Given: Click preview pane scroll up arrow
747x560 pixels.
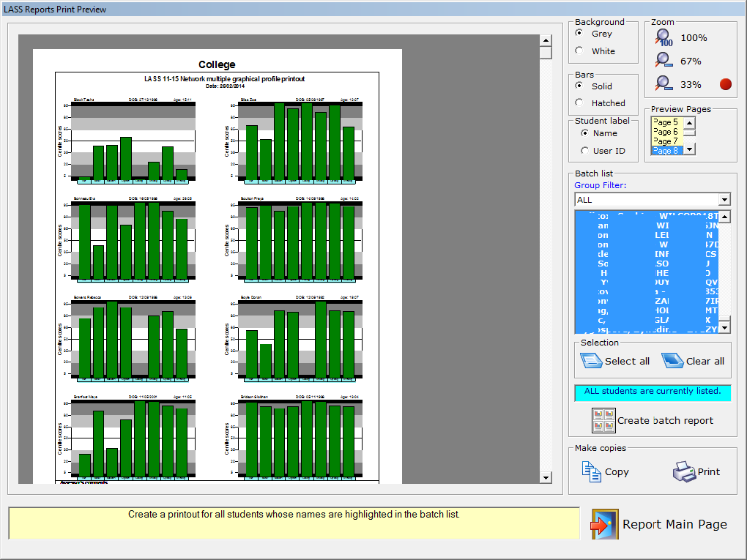Looking at the screenshot, I should pos(546,40).
